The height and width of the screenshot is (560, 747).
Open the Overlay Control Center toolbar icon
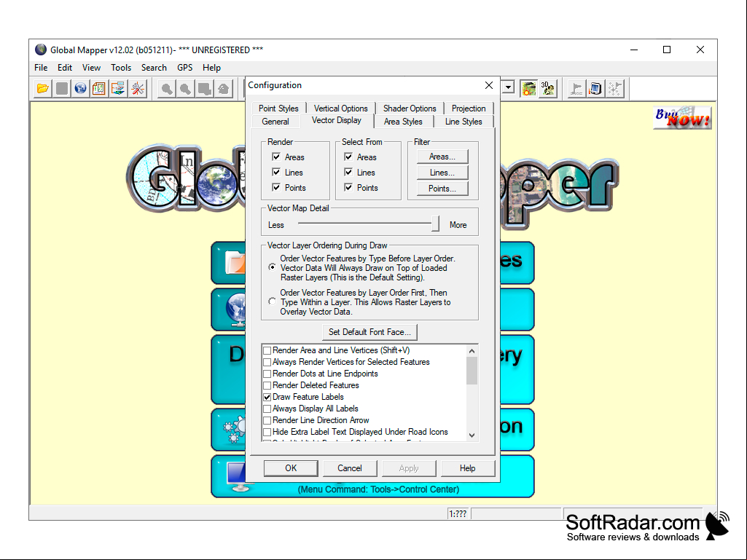click(x=99, y=89)
